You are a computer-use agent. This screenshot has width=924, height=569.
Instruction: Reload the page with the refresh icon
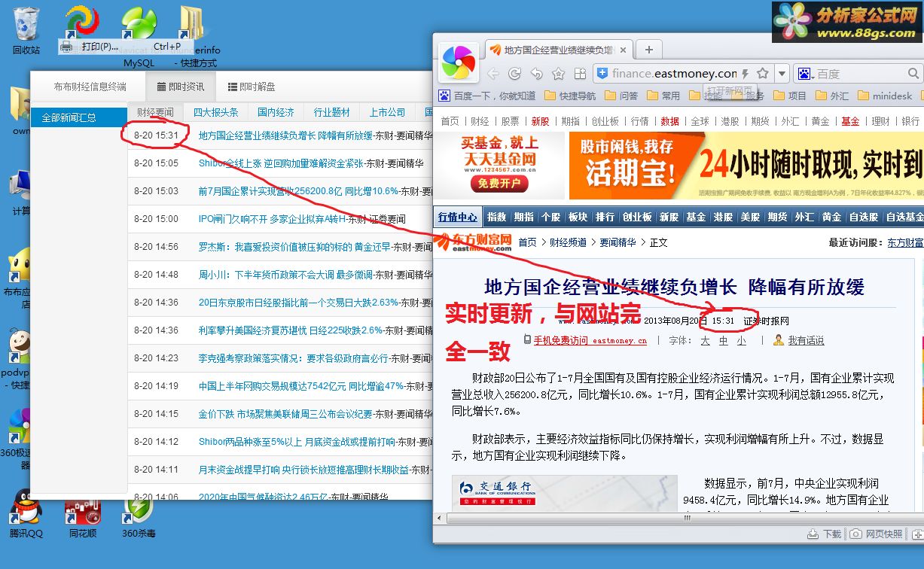(514, 74)
